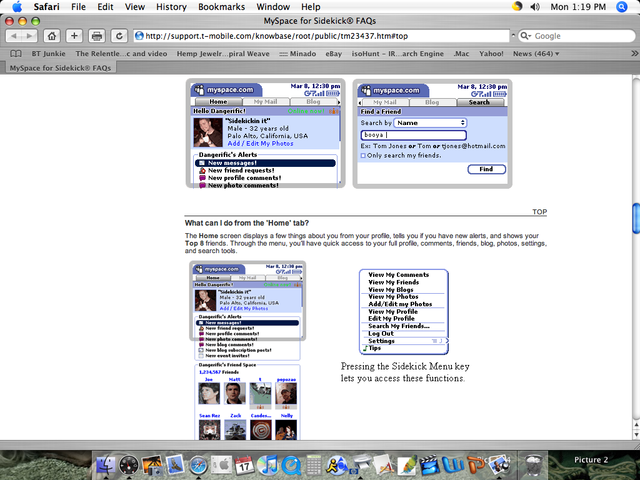Reload the page with the refresh button
640x480 pixels.
coord(120,35)
